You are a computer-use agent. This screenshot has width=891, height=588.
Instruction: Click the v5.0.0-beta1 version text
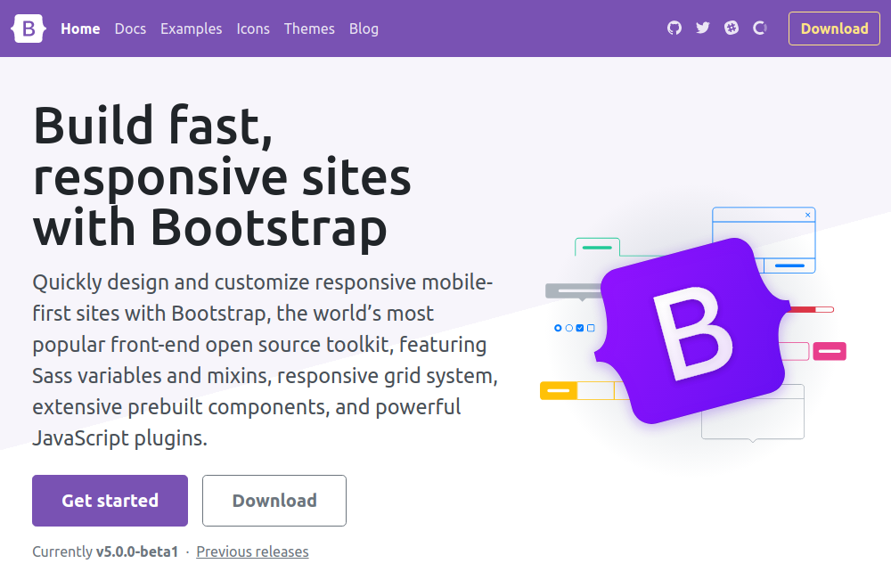[137, 551]
